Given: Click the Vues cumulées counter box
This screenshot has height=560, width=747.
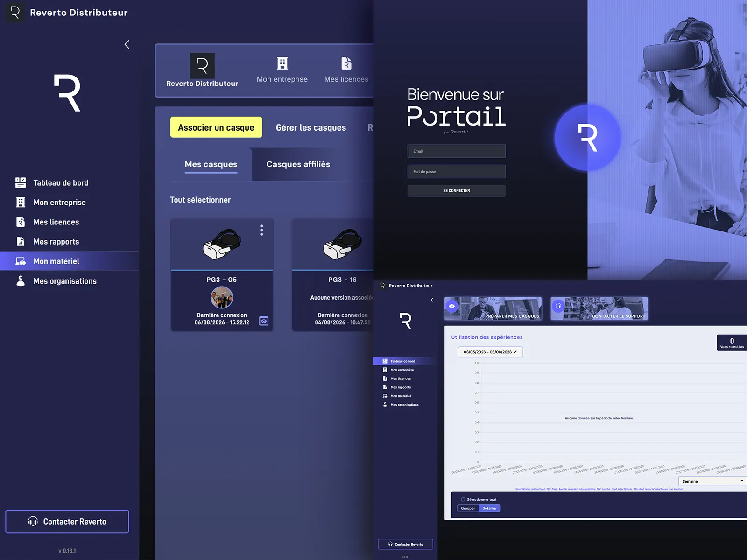Looking at the screenshot, I should pos(732,343).
